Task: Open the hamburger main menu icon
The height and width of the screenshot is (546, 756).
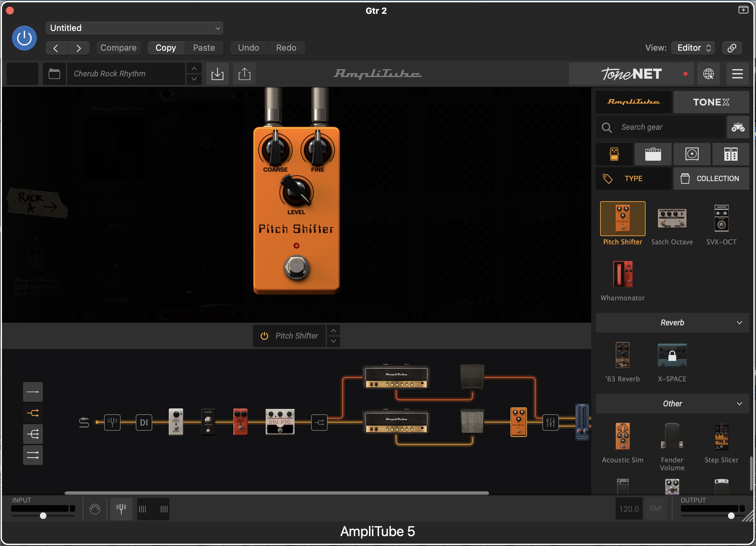Action: [x=737, y=74]
